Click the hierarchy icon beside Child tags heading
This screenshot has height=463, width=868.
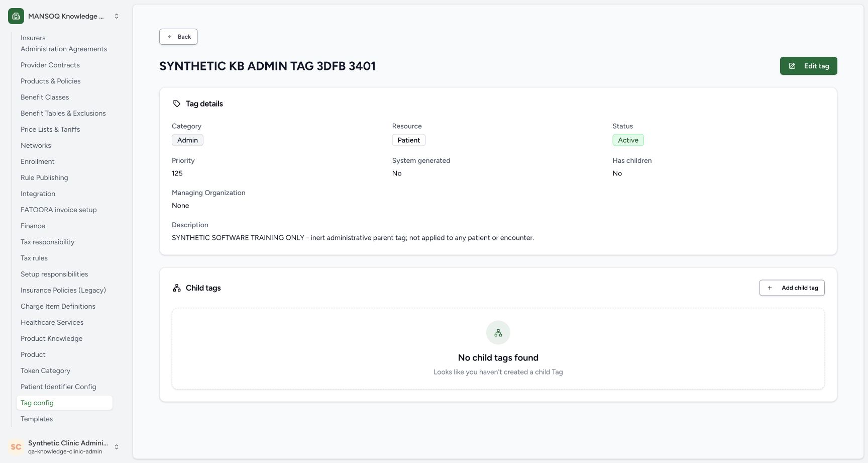click(177, 288)
